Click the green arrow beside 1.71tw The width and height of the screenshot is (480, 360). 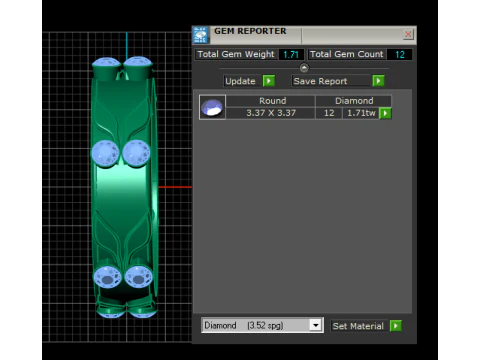[x=385, y=113]
